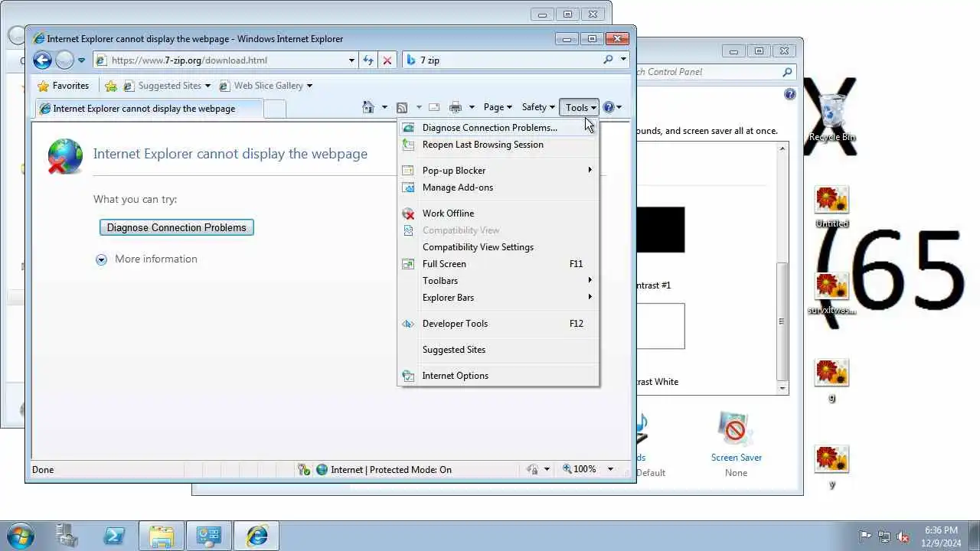Click the Print icon in the command bar

[x=456, y=108]
